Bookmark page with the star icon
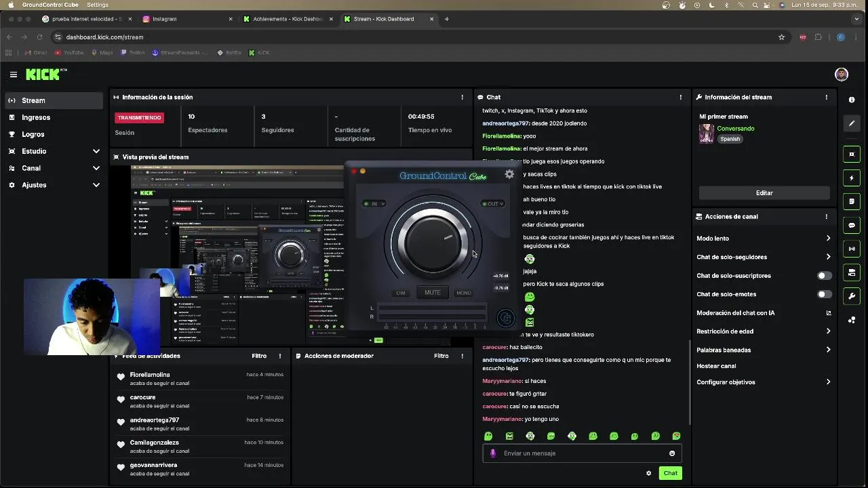The height and width of the screenshot is (488, 868). pyautogui.click(x=781, y=37)
